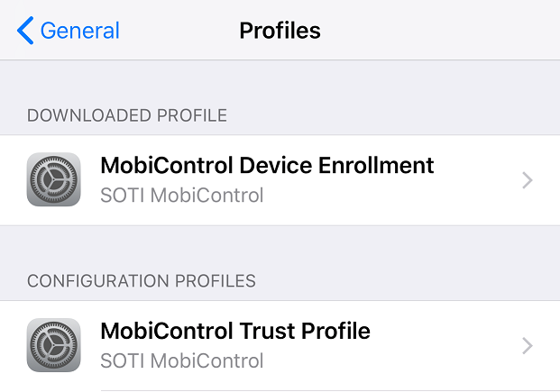Tap the gear icon for Trust Profile
Screen dimensions: 560x392
(54, 346)
